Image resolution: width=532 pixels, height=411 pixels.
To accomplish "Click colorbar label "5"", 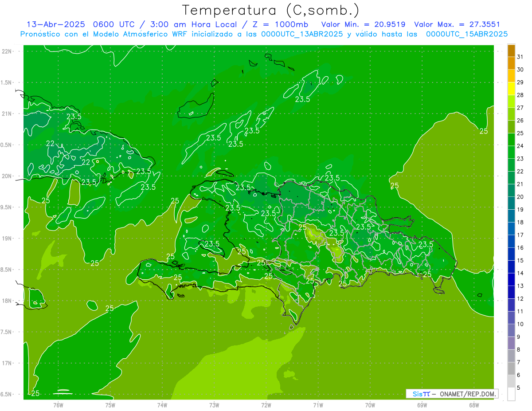I will (519, 388).
